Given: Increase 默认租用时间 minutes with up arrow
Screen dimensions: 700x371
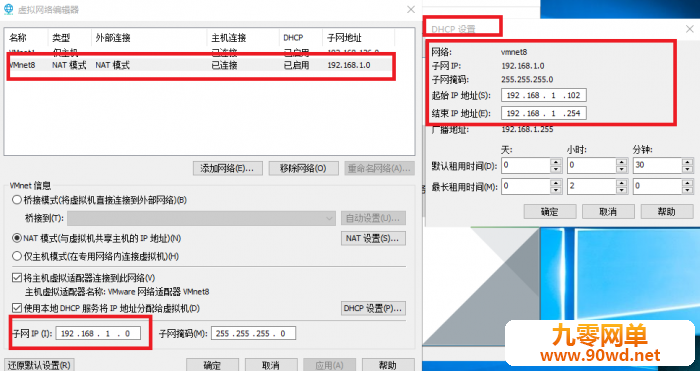Looking at the screenshot, I should click(x=688, y=162).
